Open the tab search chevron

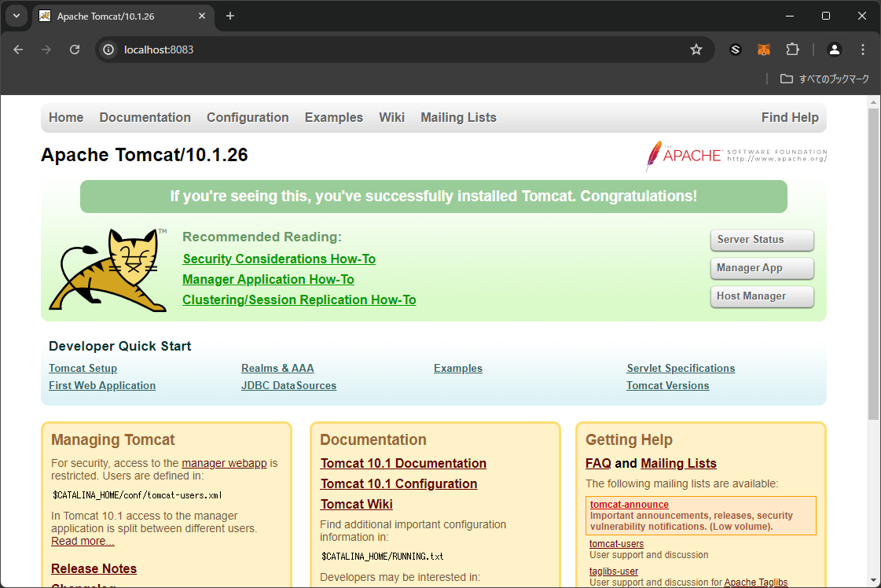click(16, 16)
